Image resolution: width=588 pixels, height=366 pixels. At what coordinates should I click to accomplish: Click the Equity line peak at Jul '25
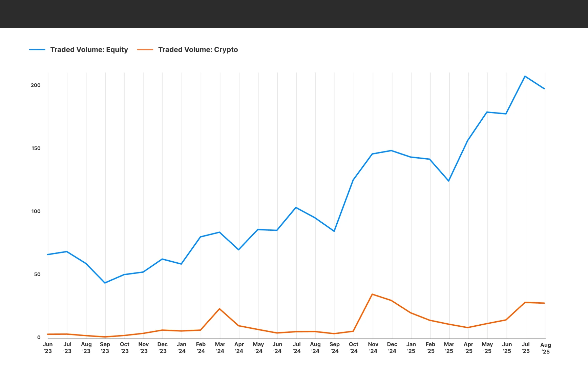point(525,76)
